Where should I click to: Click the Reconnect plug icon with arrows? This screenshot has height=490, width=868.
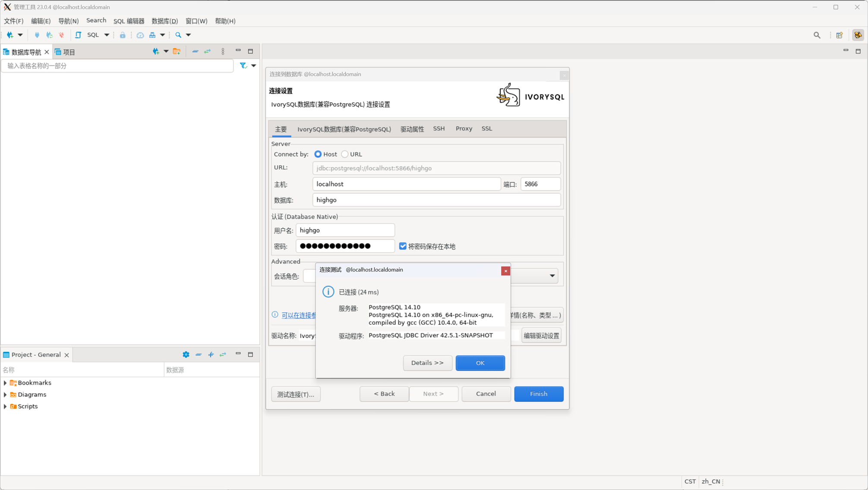[49, 35]
